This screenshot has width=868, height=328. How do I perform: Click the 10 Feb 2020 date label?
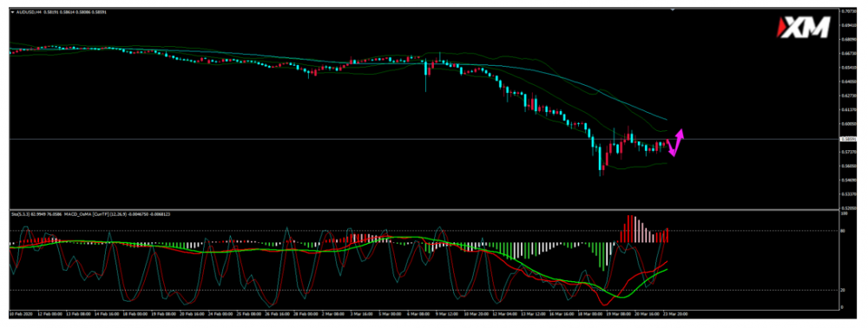point(21,313)
